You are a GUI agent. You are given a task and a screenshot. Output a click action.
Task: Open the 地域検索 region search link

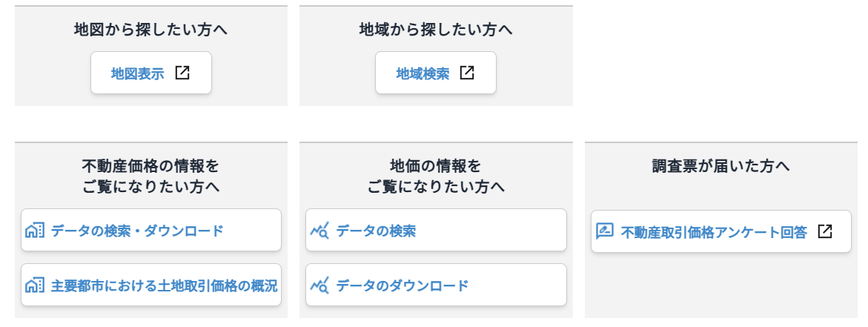(x=423, y=73)
